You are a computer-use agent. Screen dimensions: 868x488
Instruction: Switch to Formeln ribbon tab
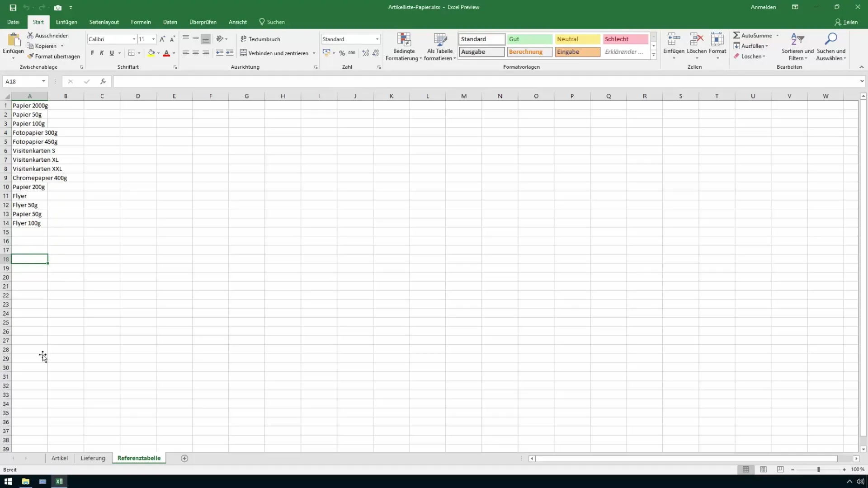141,22
